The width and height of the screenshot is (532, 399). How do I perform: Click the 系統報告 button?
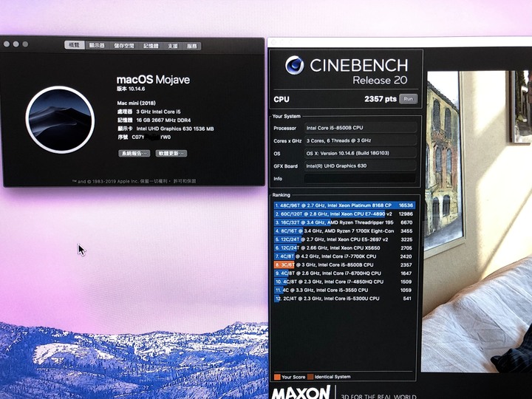(134, 154)
